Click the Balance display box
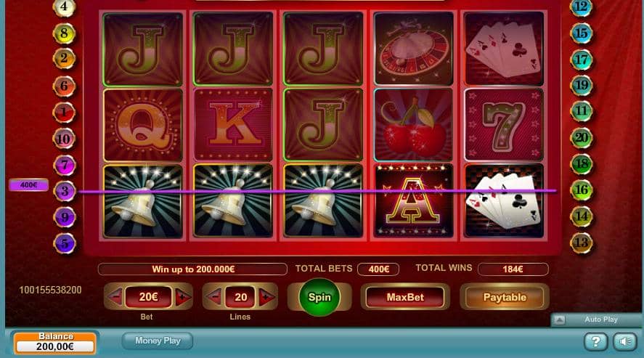Viewport: 644px width, 358px height. coord(55,343)
